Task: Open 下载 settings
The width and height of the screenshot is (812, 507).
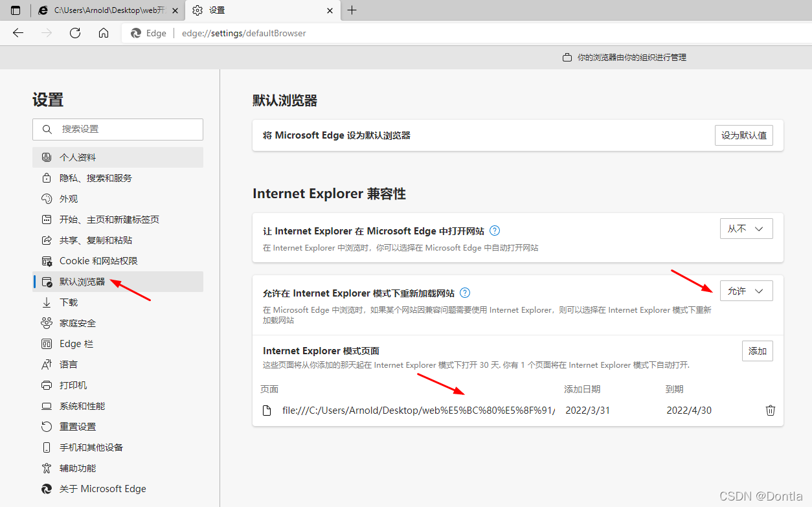Action: coord(118,302)
